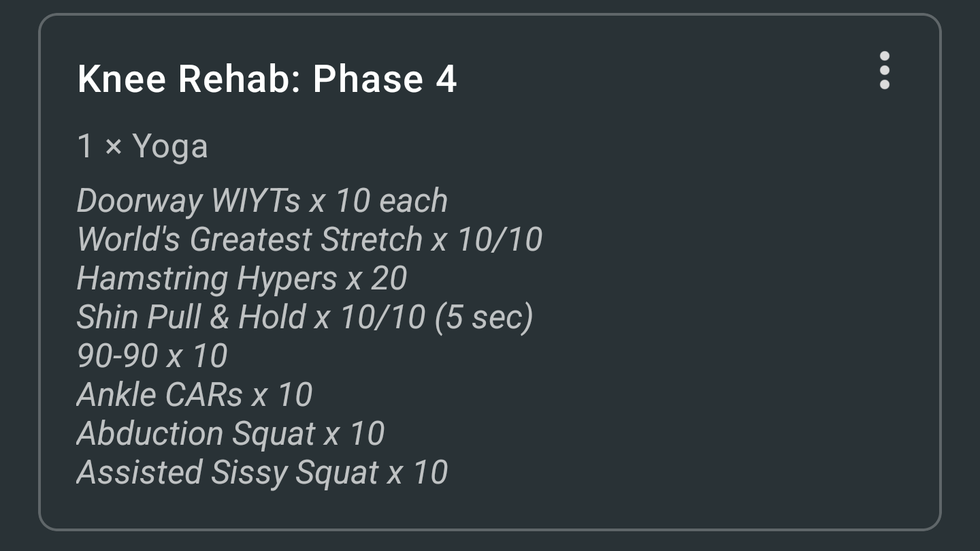Select World's Greatest Stretch x 10/10 note

click(x=310, y=240)
